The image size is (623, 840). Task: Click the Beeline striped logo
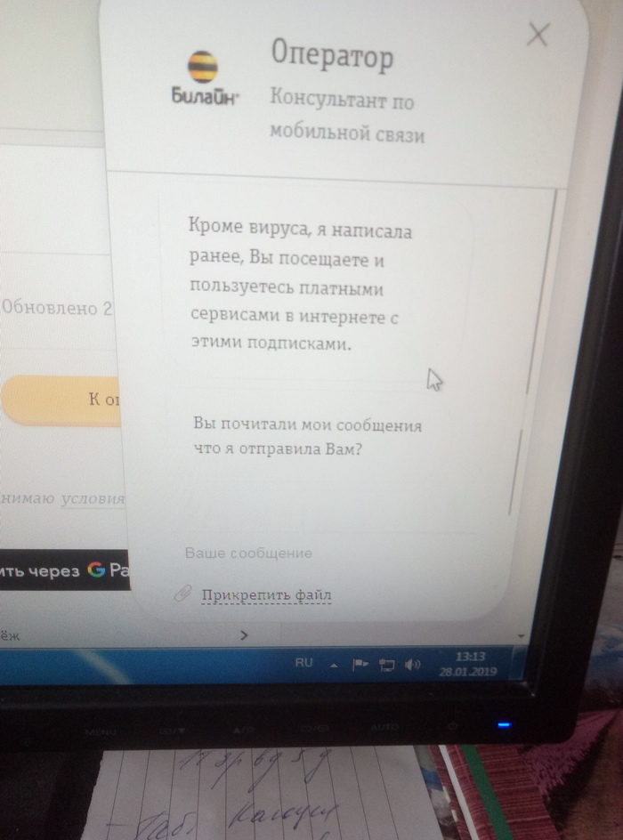202,67
